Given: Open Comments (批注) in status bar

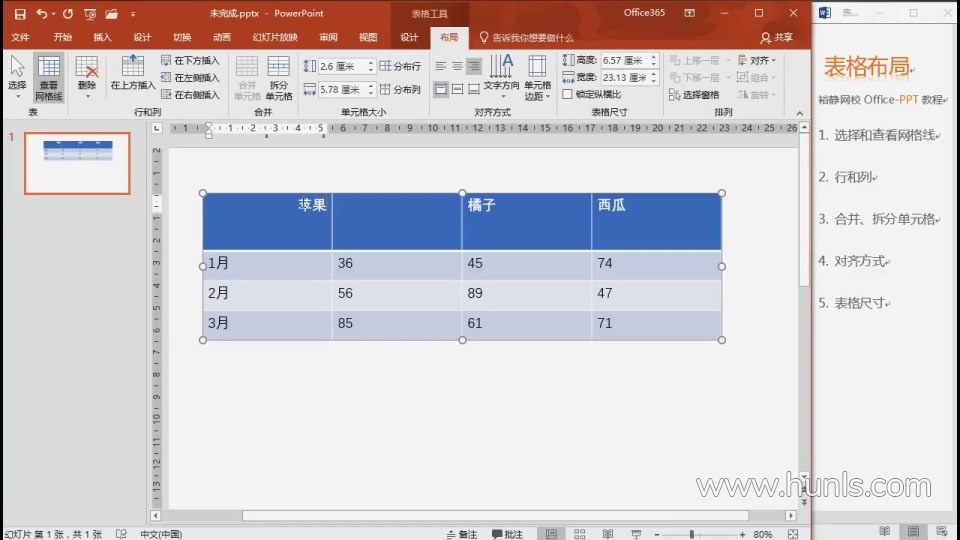Looking at the screenshot, I should pyautogui.click(x=508, y=534).
